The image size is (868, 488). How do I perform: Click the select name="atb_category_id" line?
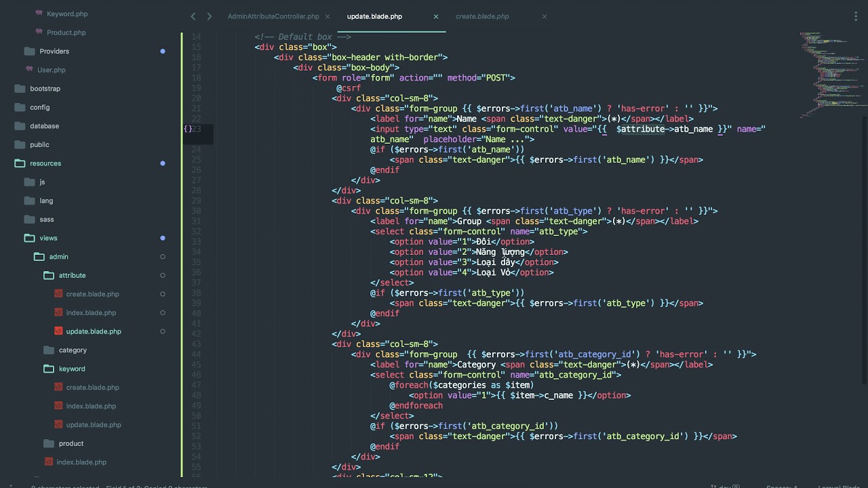coord(496,375)
